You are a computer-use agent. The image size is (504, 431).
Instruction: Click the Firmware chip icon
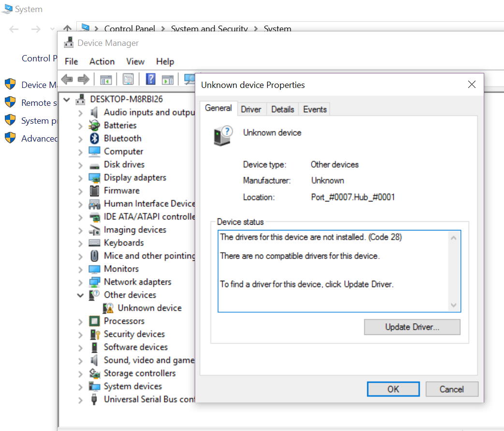click(x=94, y=190)
